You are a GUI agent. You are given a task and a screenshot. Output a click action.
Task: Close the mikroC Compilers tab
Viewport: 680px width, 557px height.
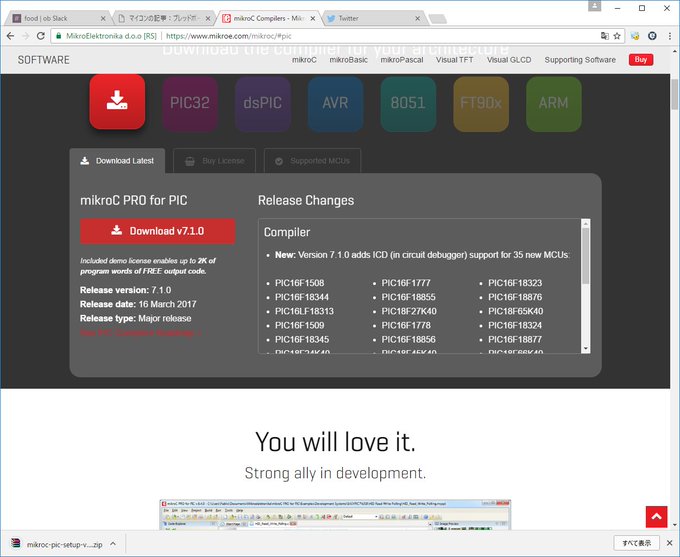click(313, 18)
